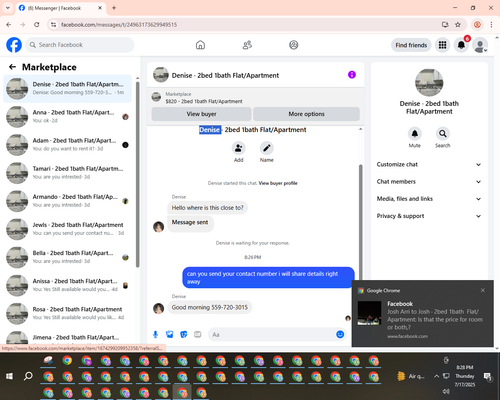This screenshot has width=500, height=400.
Task: Click the Find friends button
Action: pyautogui.click(x=411, y=45)
